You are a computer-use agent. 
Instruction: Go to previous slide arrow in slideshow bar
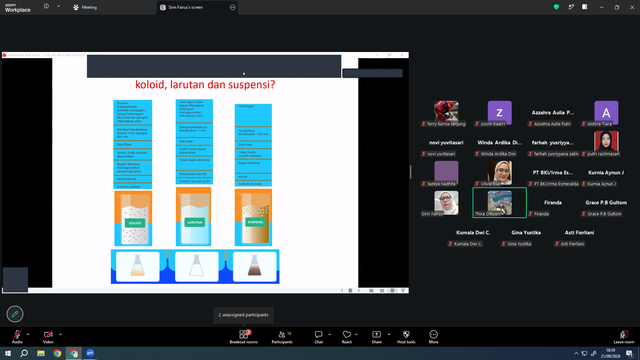point(342,291)
